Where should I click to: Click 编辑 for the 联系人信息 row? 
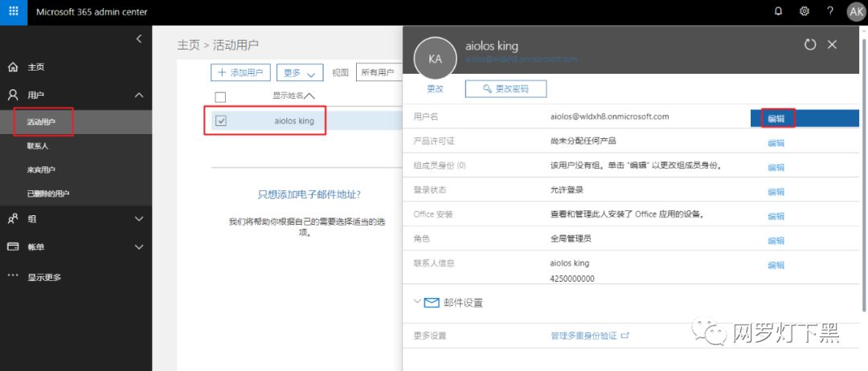(776, 265)
